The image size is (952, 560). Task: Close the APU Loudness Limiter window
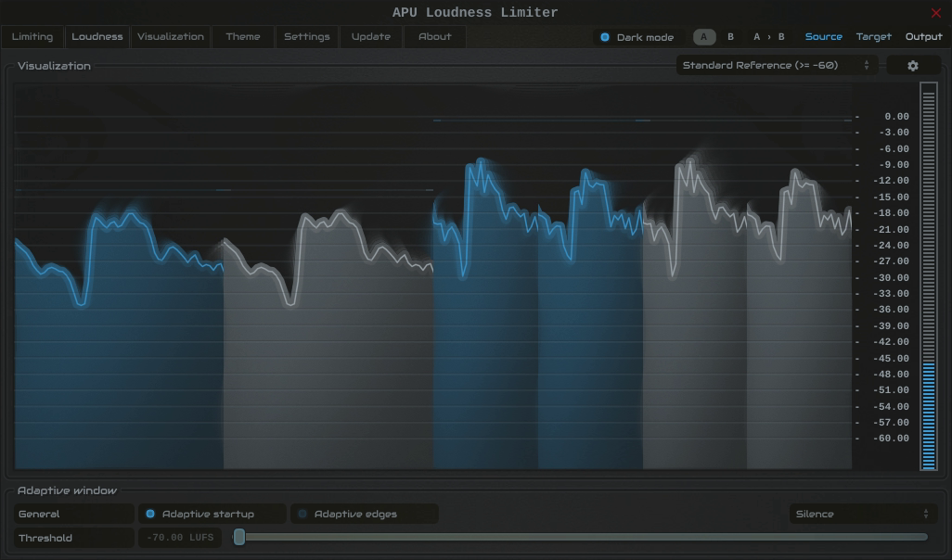click(x=935, y=13)
